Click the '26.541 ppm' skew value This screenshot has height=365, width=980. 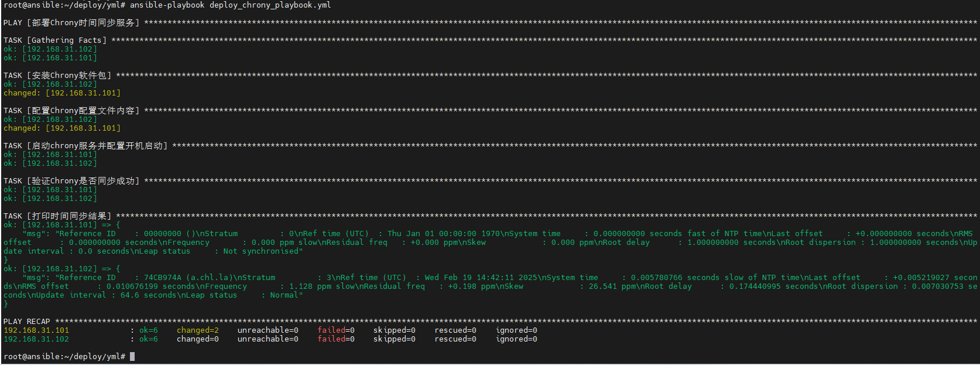612,286
